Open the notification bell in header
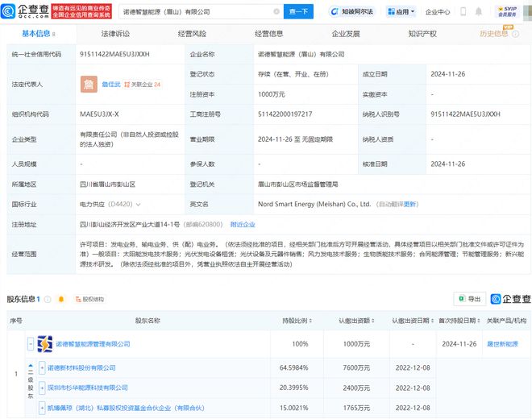 click(x=478, y=11)
